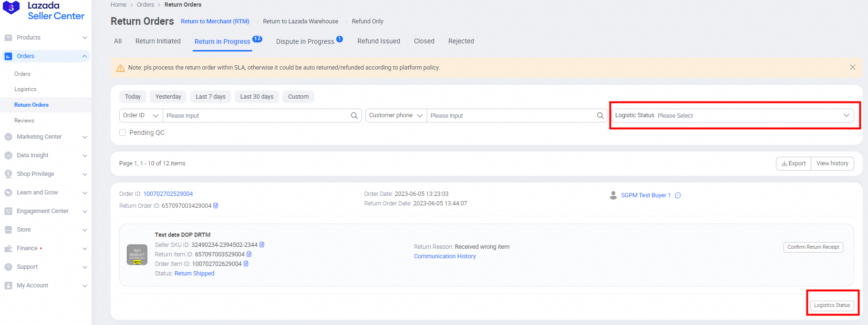Open Logistics in the sidebar

[x=25, y=89]
